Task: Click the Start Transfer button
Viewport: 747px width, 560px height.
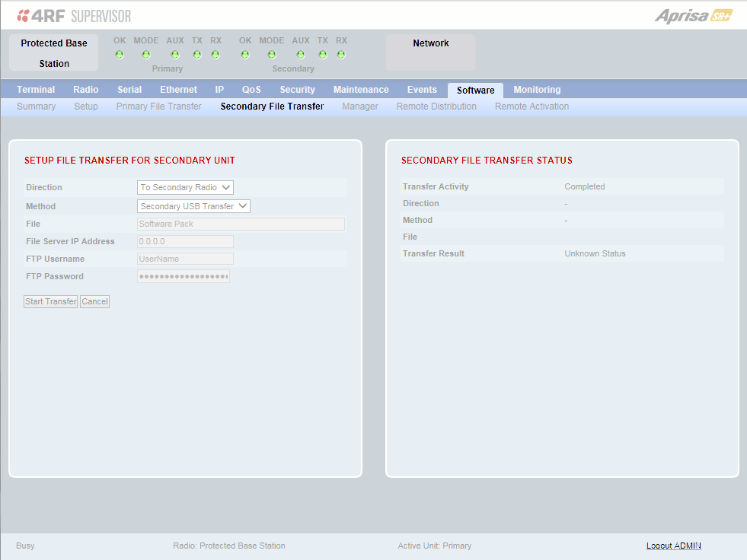Action: click(x=50, y=301)
